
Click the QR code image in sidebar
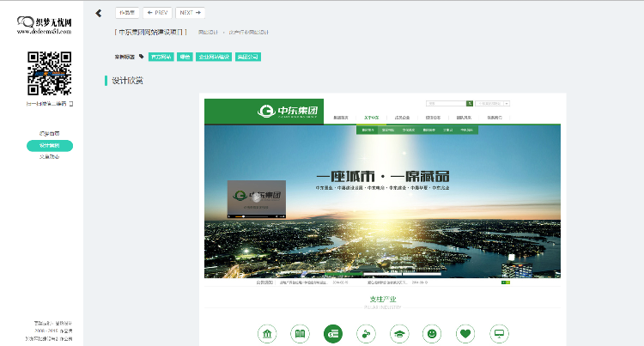(49, 73)
